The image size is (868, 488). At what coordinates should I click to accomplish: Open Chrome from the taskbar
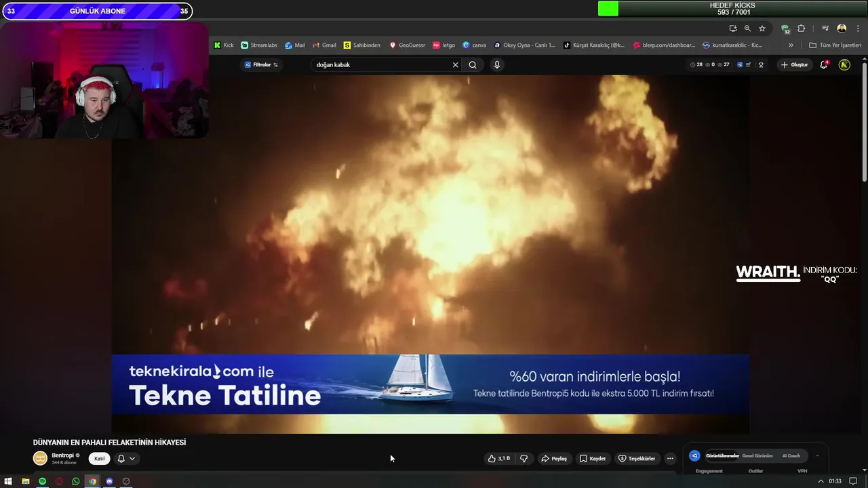pos(93,481)
